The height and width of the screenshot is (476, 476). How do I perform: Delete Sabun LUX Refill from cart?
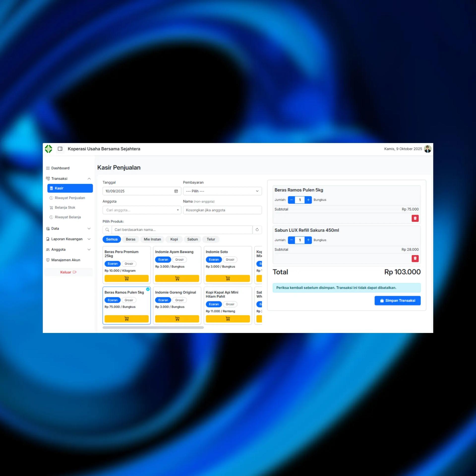coord(415,258)
